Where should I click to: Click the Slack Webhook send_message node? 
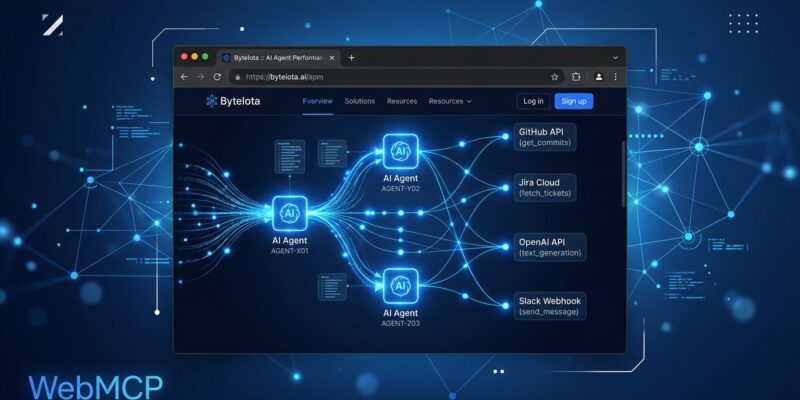(x=550, y=306)
